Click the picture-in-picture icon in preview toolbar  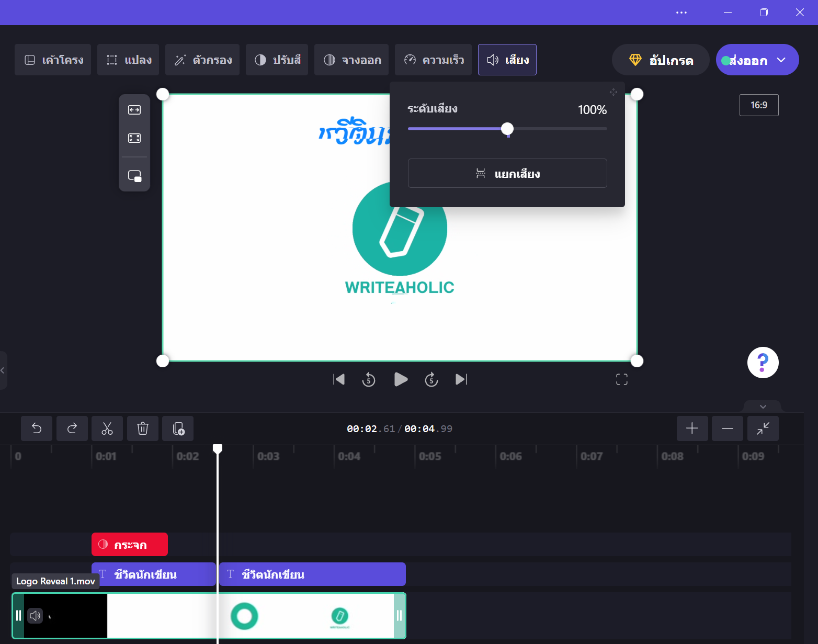(134, 176)
